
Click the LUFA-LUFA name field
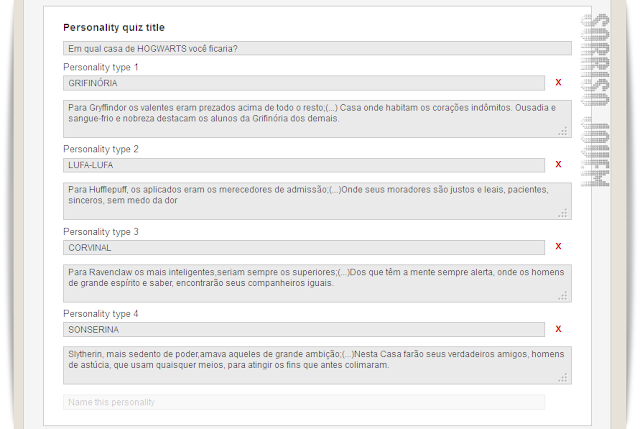[304, 165]
